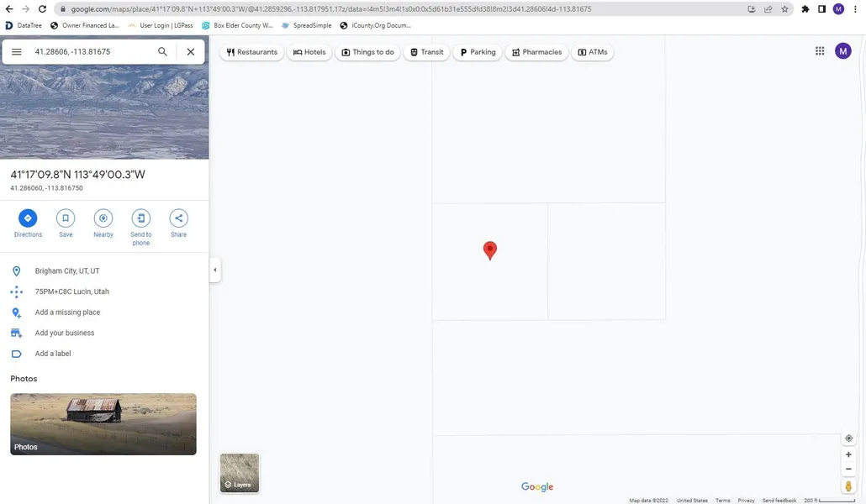Image resolution: width=866 pixels, height=504 pixels.
Task: Clear the search with X icon
Action: click(x=191, y=51)
